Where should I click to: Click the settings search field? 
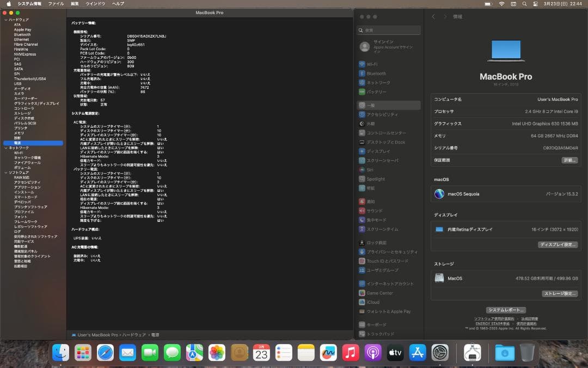pyautogui.click(x=388, y=30)
